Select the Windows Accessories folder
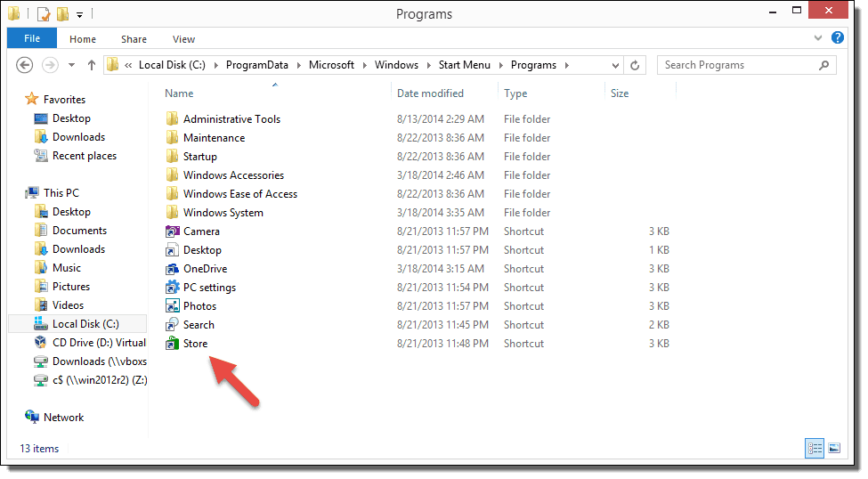The image size is (868, 479). 233,175
